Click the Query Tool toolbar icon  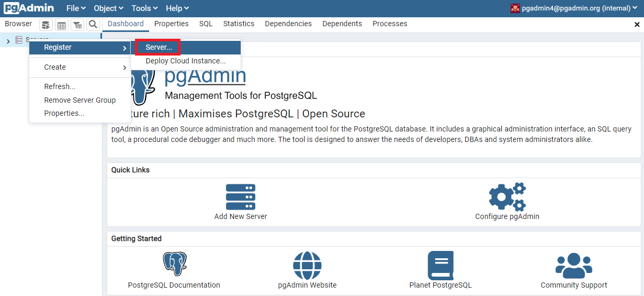pyautogui.click(x=46, y=25)
